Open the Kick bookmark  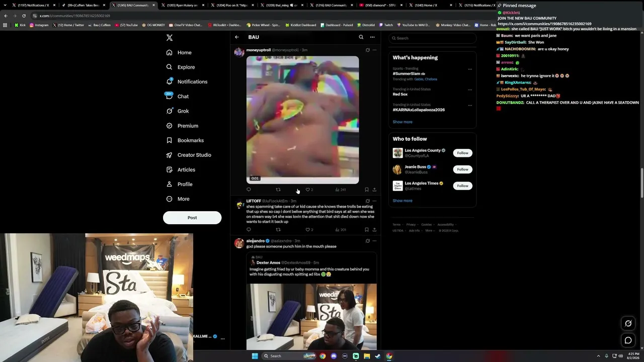point(20,25)
